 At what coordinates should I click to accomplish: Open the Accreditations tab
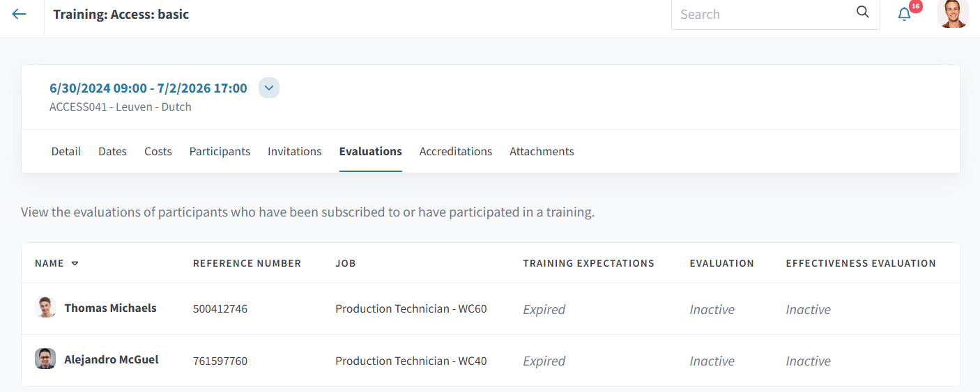tap(456, 151)
